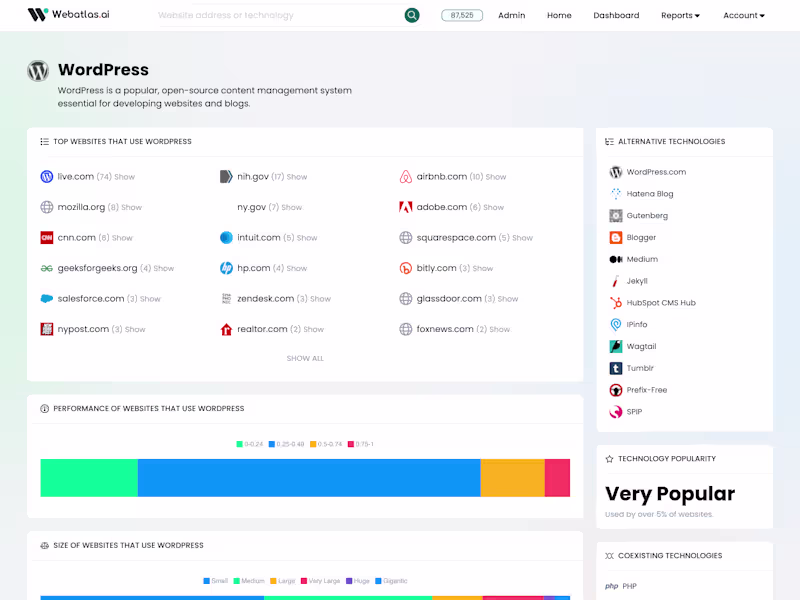800x600 pixels.
Task: Expand mozilla.org results via Show
Action: pos(132,208)
